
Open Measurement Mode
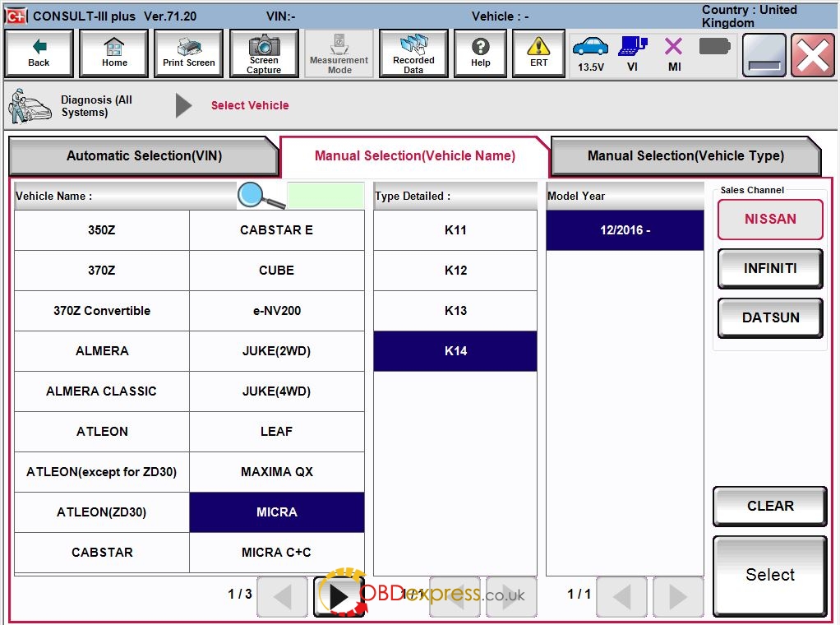[x=339, y=53]
